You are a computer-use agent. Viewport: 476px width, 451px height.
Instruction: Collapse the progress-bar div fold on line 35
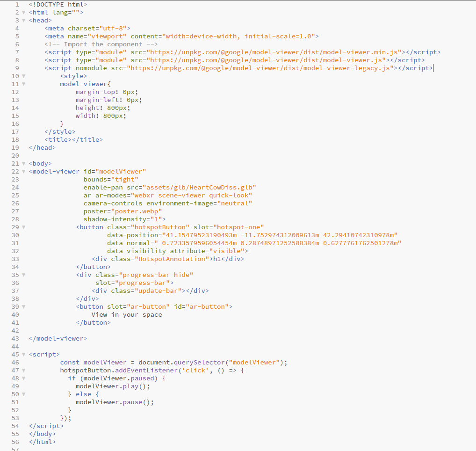coord(23,275)
